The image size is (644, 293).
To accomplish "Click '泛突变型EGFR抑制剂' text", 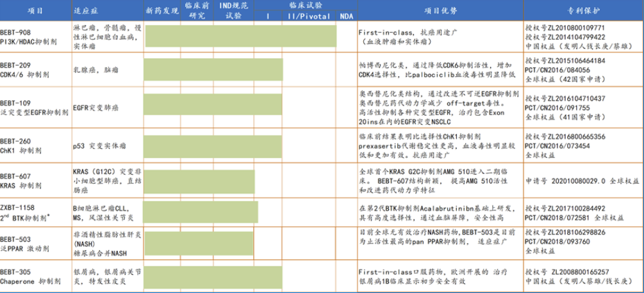I will click(34, 113).
